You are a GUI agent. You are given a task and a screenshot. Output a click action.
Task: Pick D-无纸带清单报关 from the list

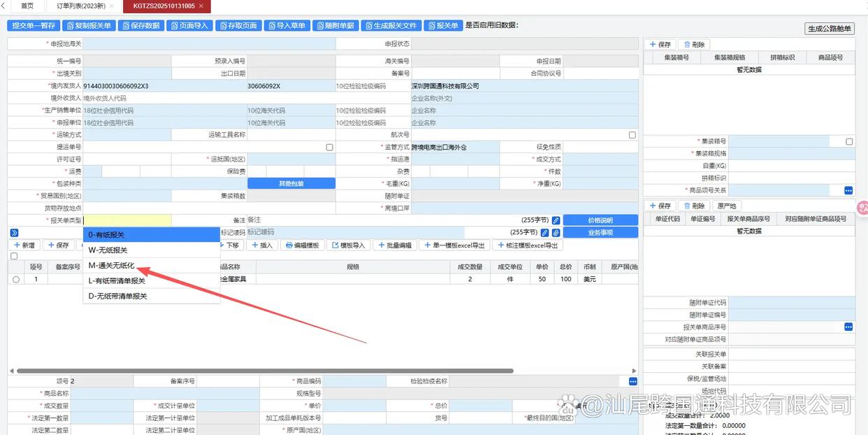pyautogui.click(x=118, y=296)
